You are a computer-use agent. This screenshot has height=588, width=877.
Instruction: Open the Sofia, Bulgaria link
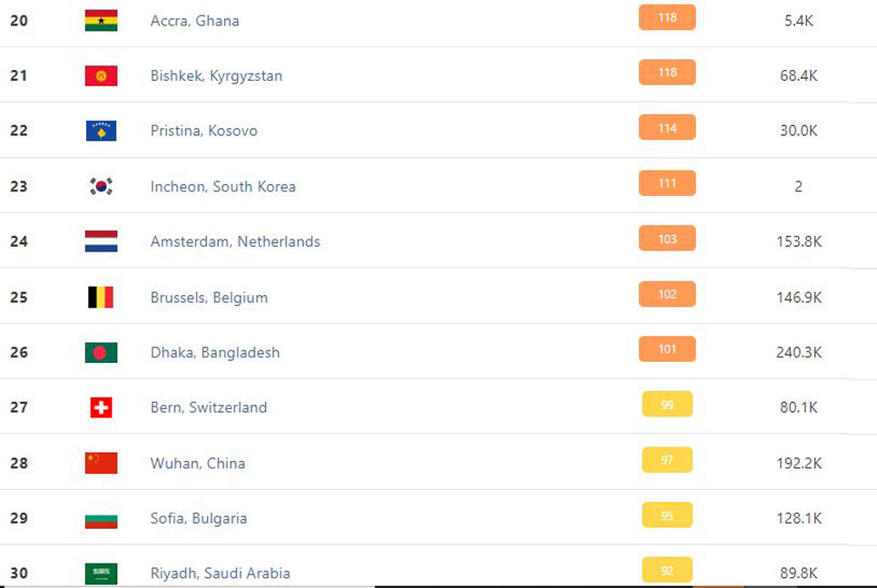click(x=199, y=518)
